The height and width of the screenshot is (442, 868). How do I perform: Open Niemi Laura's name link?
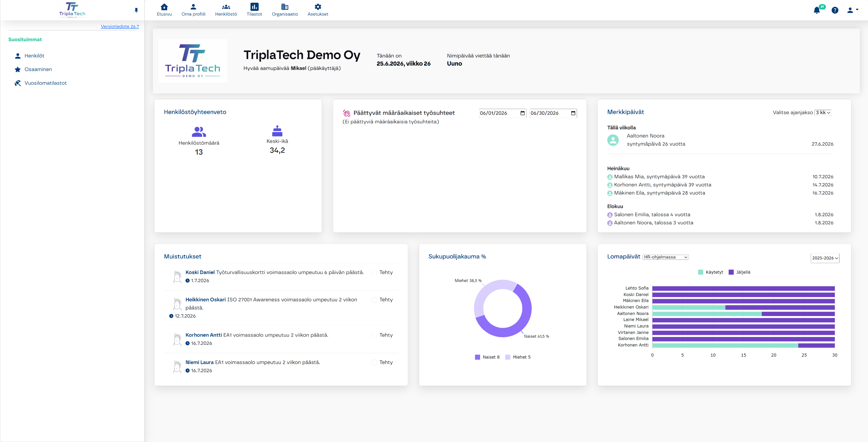[199, 362]
